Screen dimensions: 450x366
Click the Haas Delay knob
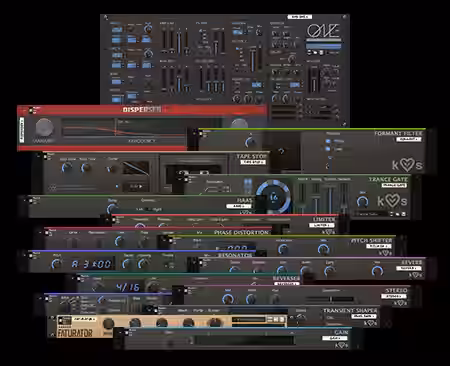tap(112, 209)
